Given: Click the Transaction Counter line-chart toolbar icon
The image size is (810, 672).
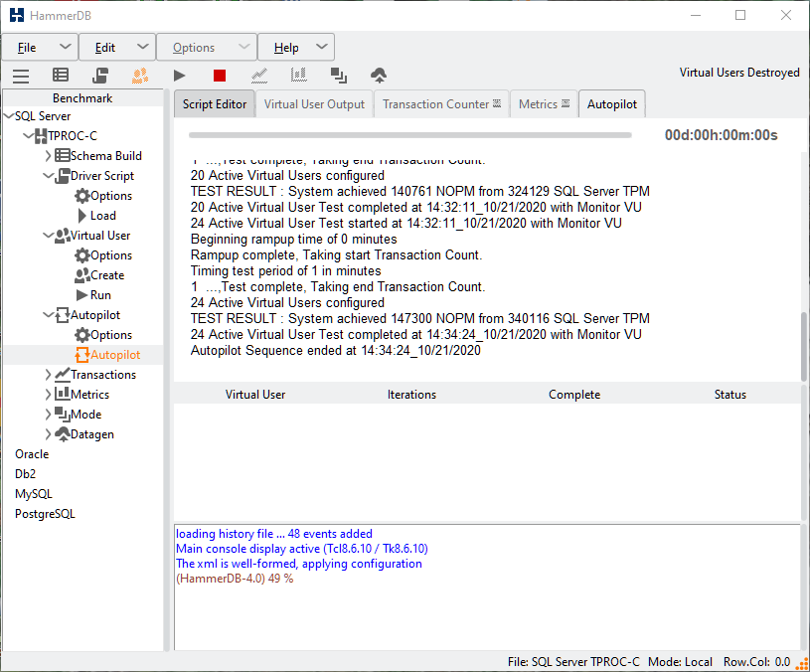Looking at the screenshot, I should (x=259, y=76).
